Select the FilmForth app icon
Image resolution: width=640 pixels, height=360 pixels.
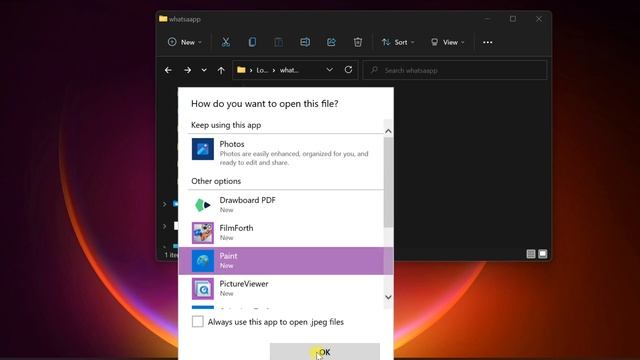203,233
